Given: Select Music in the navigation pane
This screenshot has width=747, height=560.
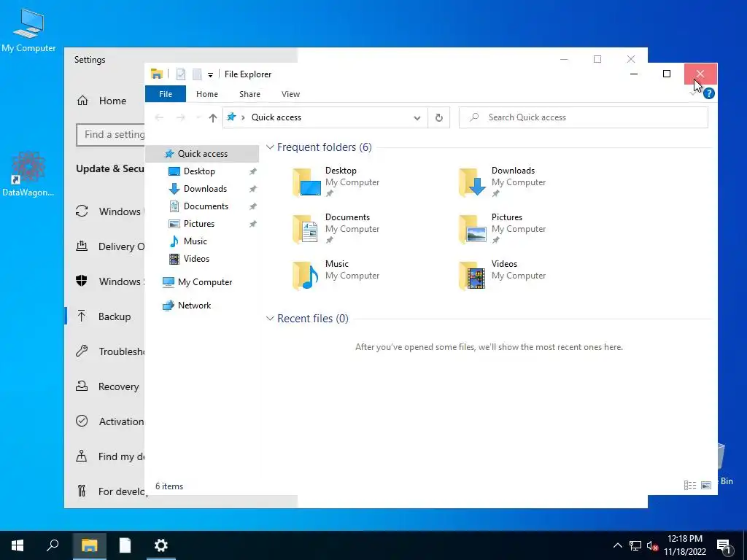Looking at the screenshot, I should [x=196, y=241].
